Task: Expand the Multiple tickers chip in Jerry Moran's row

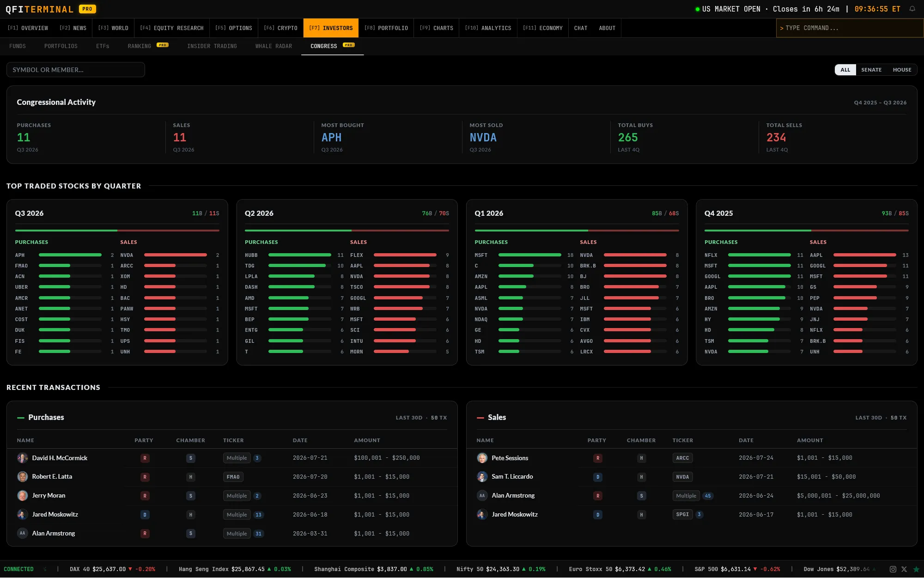Action: [237, 496]
